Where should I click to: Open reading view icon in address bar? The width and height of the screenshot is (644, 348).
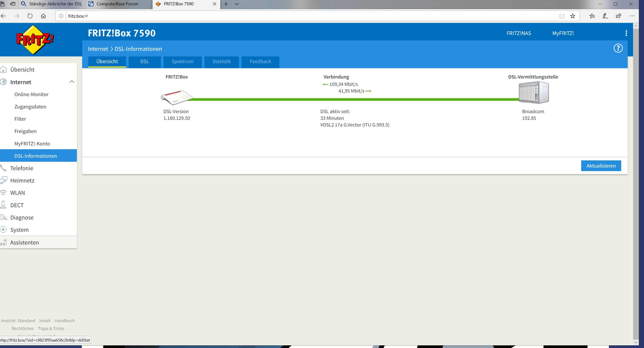tap(562, 16)
